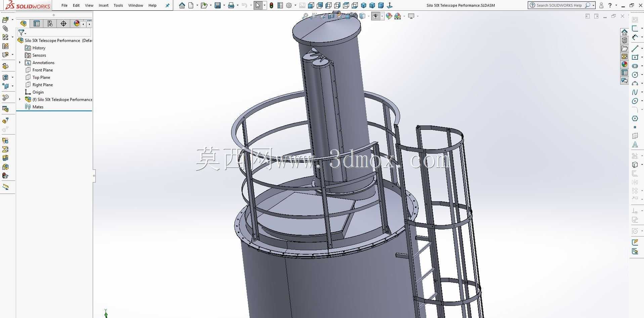Viewport: 644px width, 318px height.
Task: Open the Edit menu
Action: 76,5
